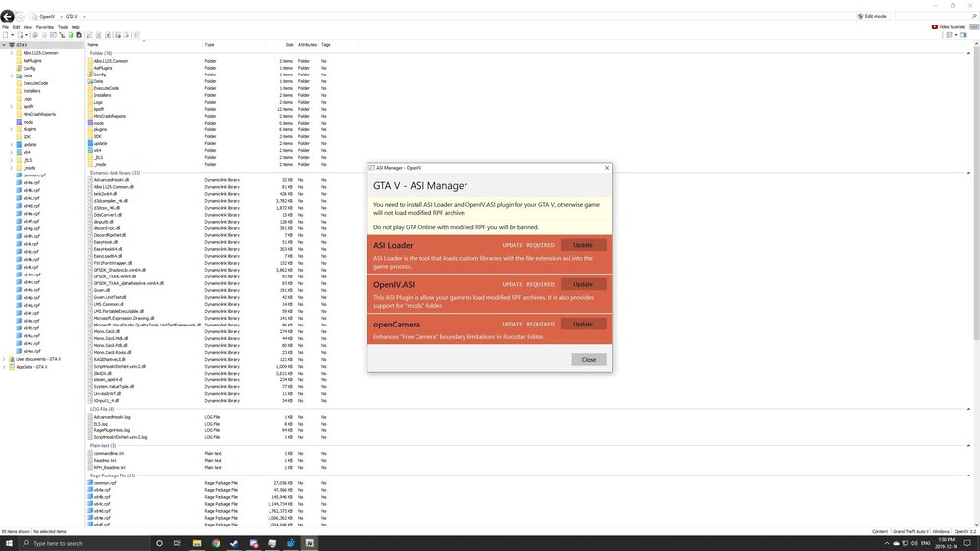Viewport: 980px width, 551px height.
Task: Expand User documents - GTA V node
Action: pos(4,359)
